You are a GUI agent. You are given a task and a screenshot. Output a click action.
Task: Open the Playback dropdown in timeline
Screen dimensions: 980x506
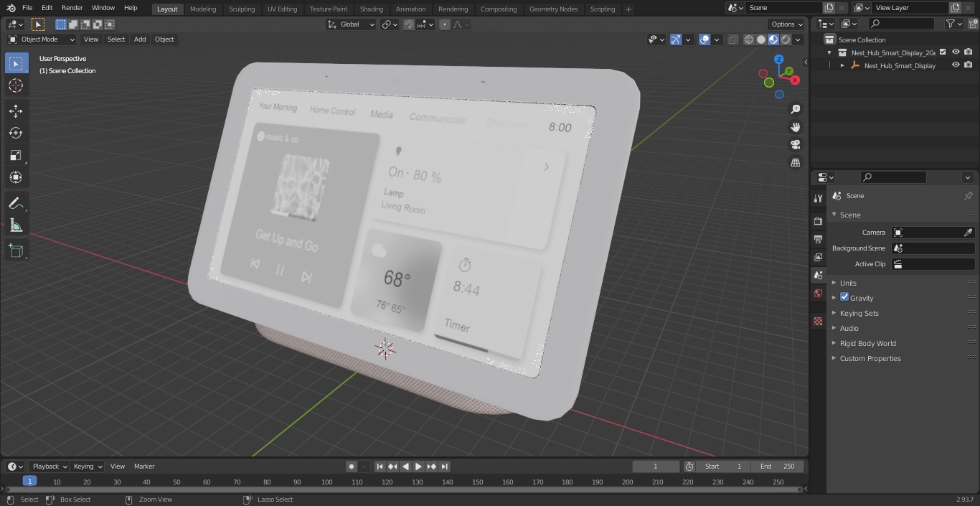point(49,467)
